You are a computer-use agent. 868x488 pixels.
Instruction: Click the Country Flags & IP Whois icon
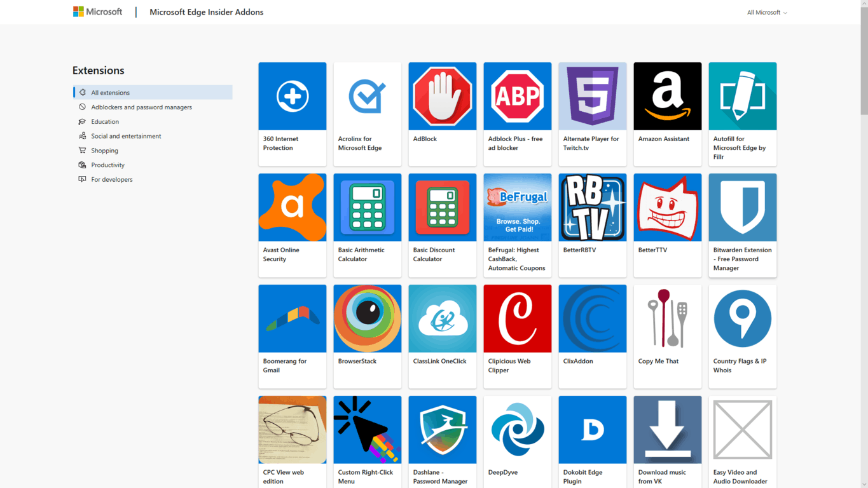coord(742,319)
